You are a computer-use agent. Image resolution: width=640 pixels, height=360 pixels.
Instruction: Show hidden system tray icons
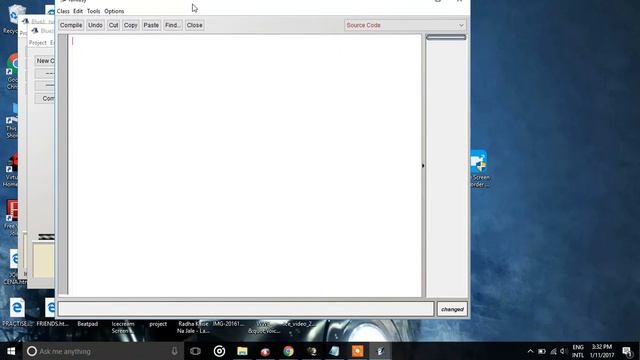tap(530, 351)
